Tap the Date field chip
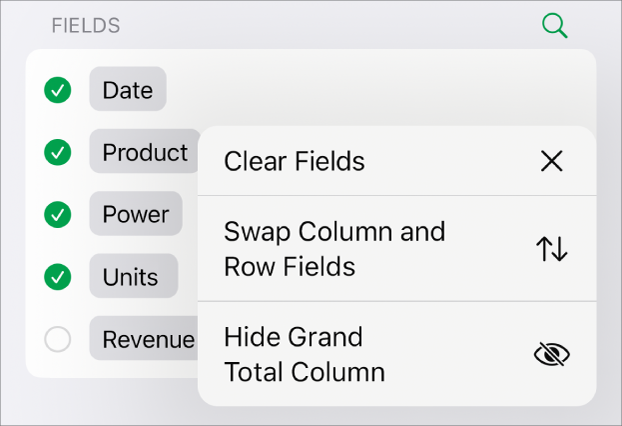This screenshot has width=622, height=426. coord(127,90)
